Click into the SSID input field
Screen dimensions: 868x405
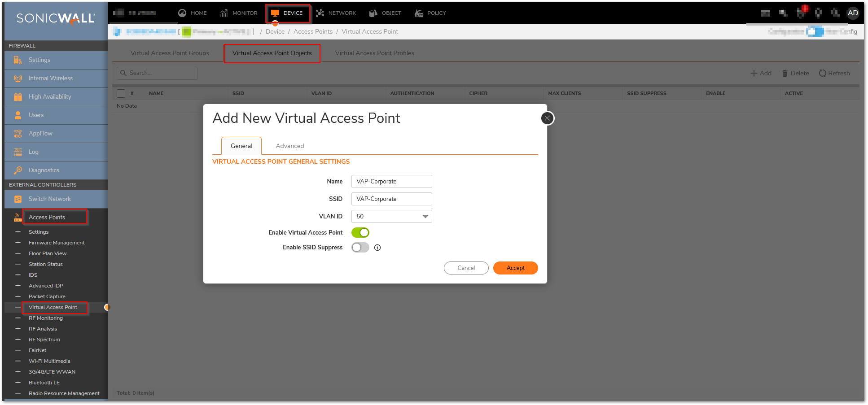coord(391,199)
